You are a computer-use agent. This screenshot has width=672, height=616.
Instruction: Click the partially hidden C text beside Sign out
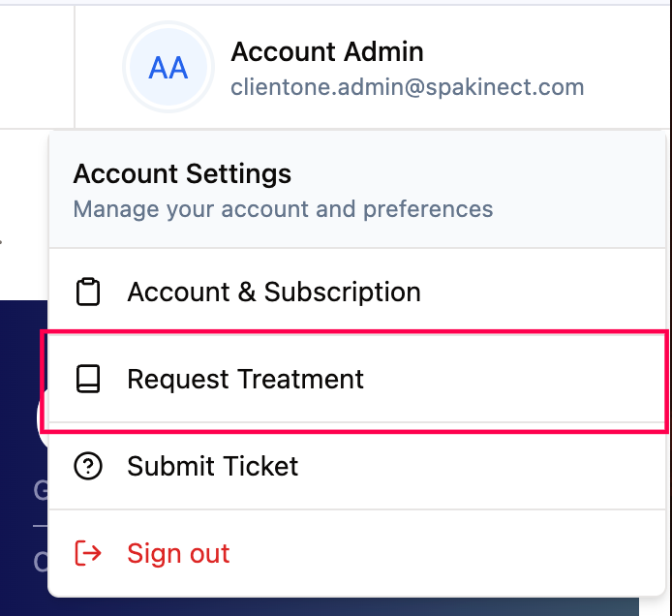(41, 562)
